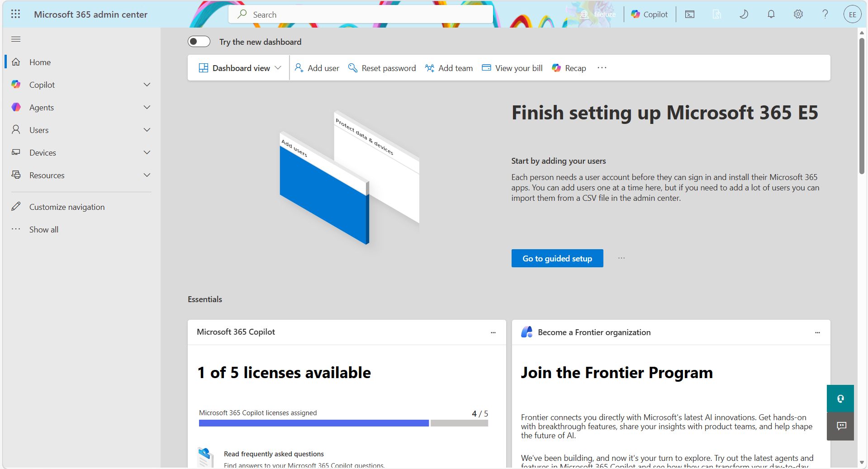868x469 pixels.
Task: Click the Customize navigation pencil icon
Action: click(x=16, y=207)
